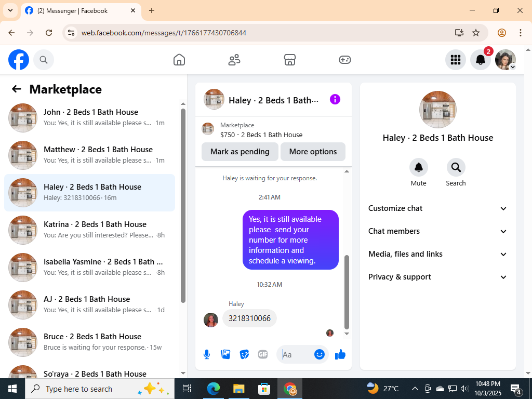The height and width of the screenshot is (399, 532).
Task: Open Chrome three-dot menu
Action: click(x=521, y=33)
